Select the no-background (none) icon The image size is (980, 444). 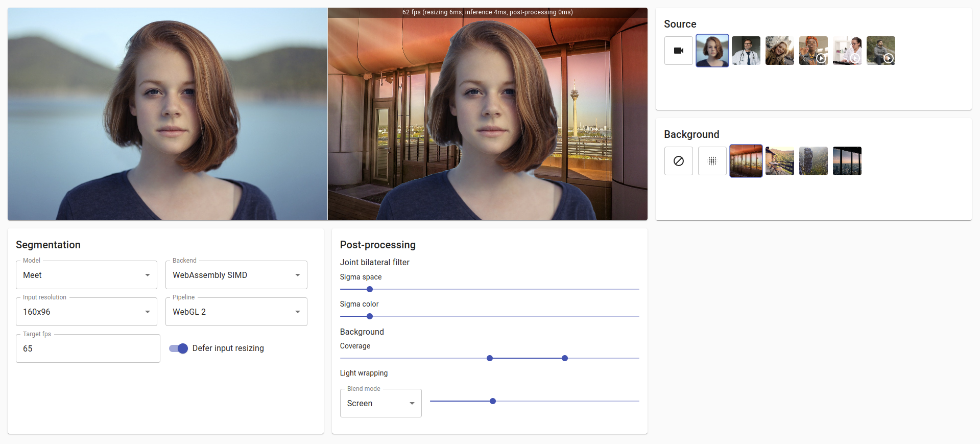click(679, 161)
